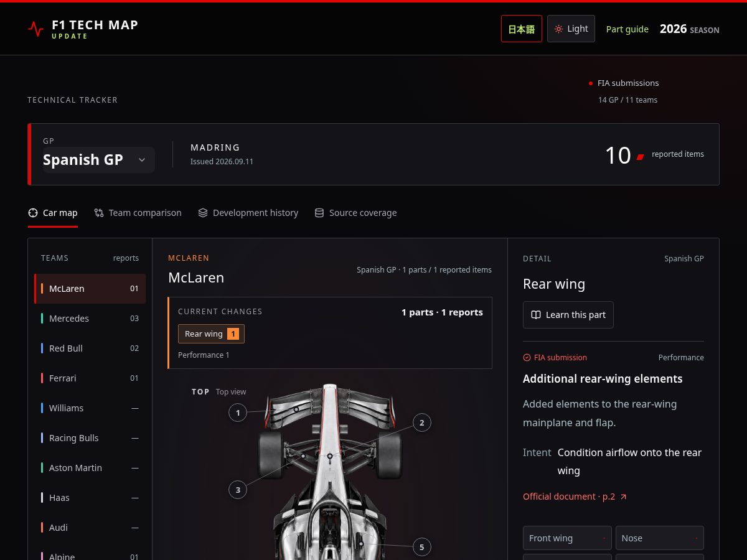Go to the Source coverage tab
The image size is (747, 560).
355,213
